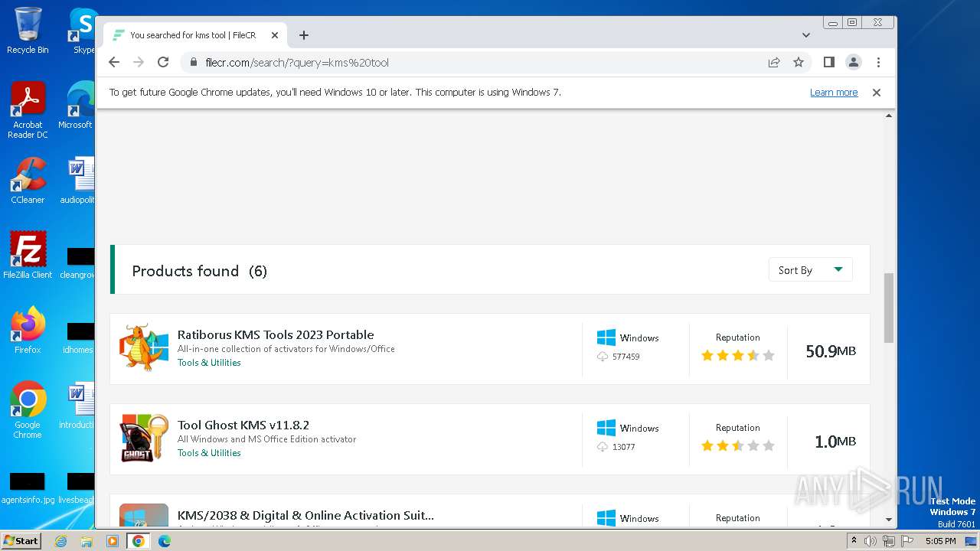
Task: Bookmark this page with the star icon
Action: (799, 62)
